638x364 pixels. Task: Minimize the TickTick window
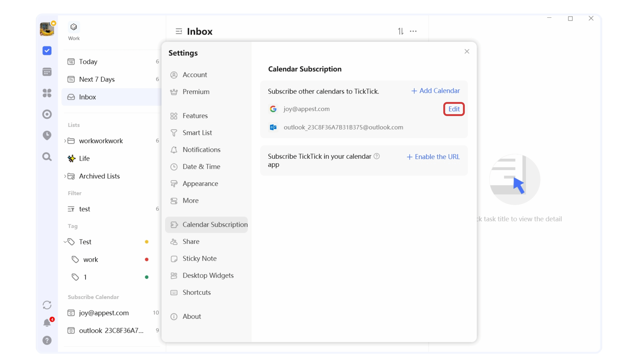tap(549, 18)
